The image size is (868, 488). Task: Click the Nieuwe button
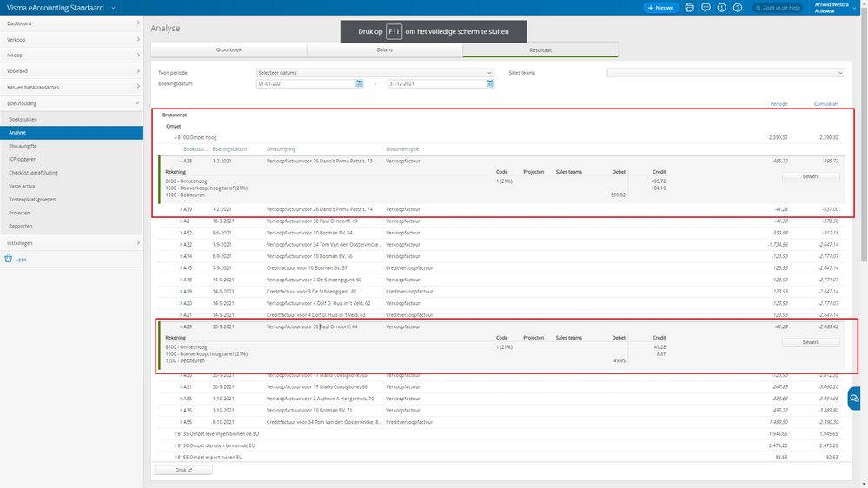661,8
